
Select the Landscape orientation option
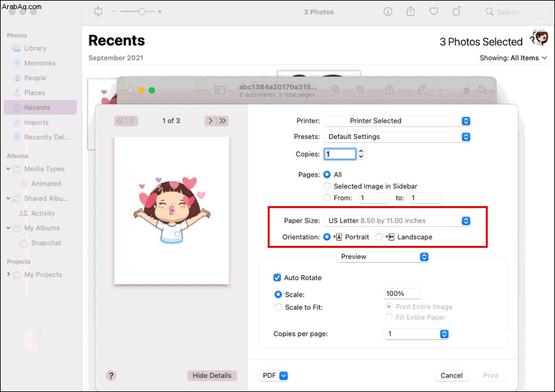pos(379,237)
